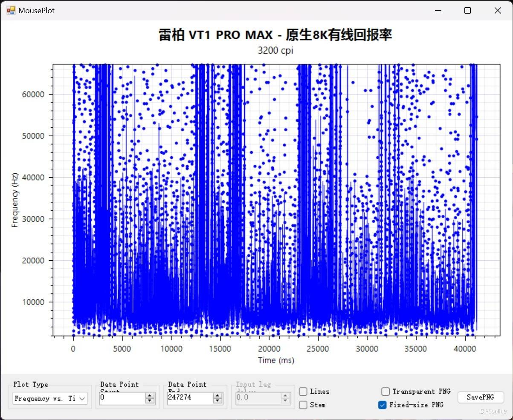The image size is (513, 420).
Task: Click the plot title text about VT1 PRO MAX
Action: coord(275,35)
